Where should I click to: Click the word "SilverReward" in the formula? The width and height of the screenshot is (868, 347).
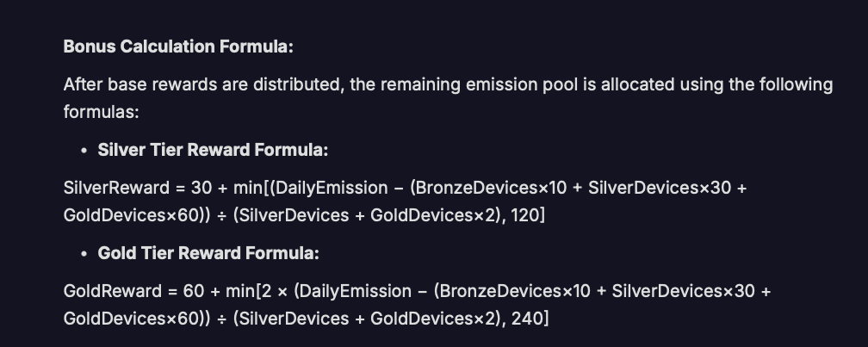(x=117, y=189)
